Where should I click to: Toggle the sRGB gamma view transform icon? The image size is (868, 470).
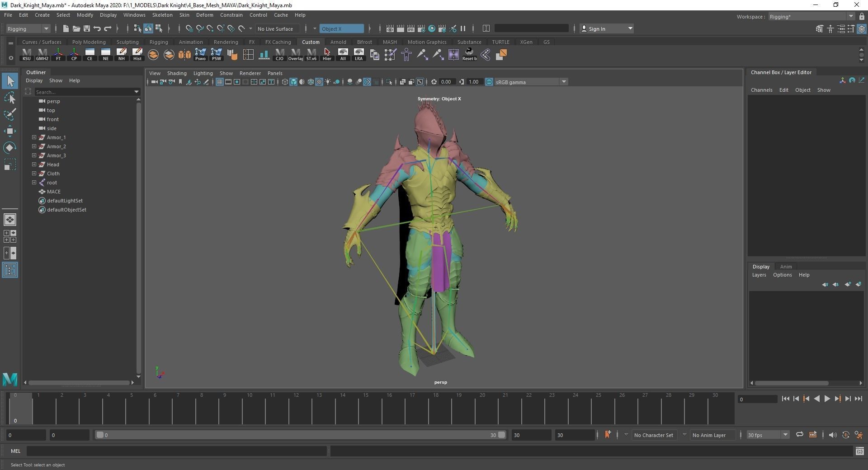[x=489, y=82]
